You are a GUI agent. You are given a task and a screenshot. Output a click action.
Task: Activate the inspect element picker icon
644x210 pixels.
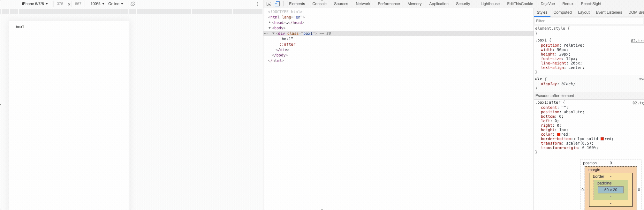pos(269,4)
